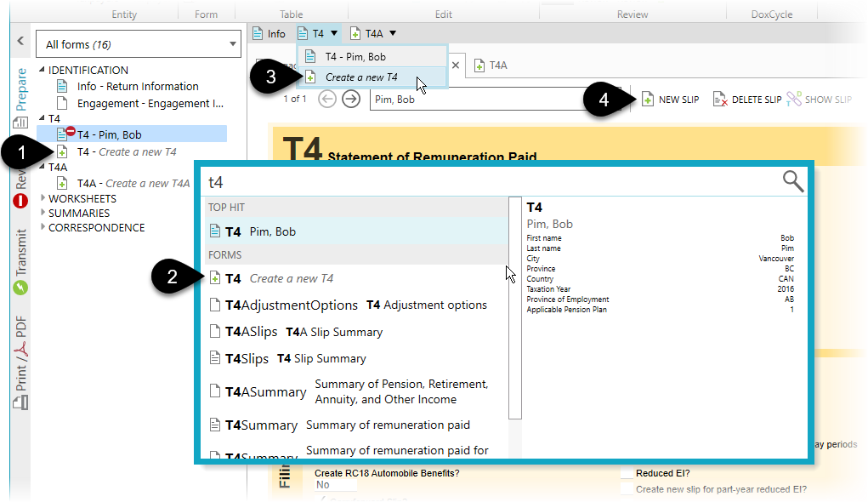Click the 'Country' row showing CAN
Screen dimensions: 868x502
(x=660, y=279)
